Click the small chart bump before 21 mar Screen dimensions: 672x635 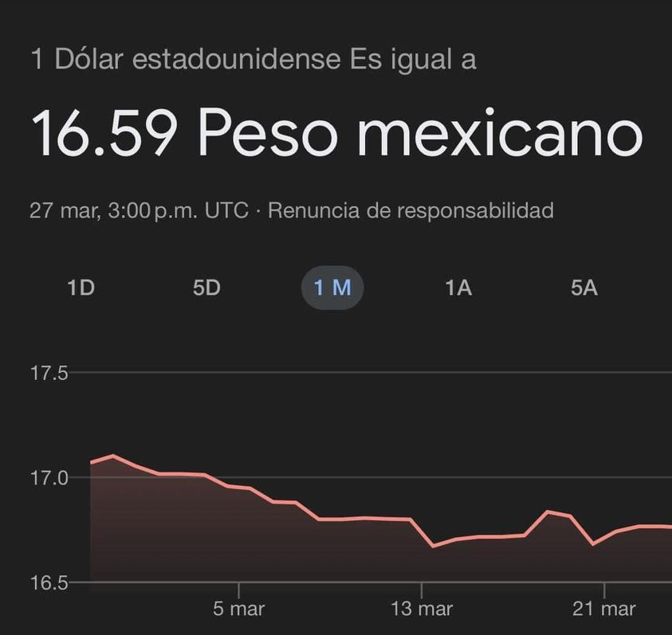click(548, 512)
